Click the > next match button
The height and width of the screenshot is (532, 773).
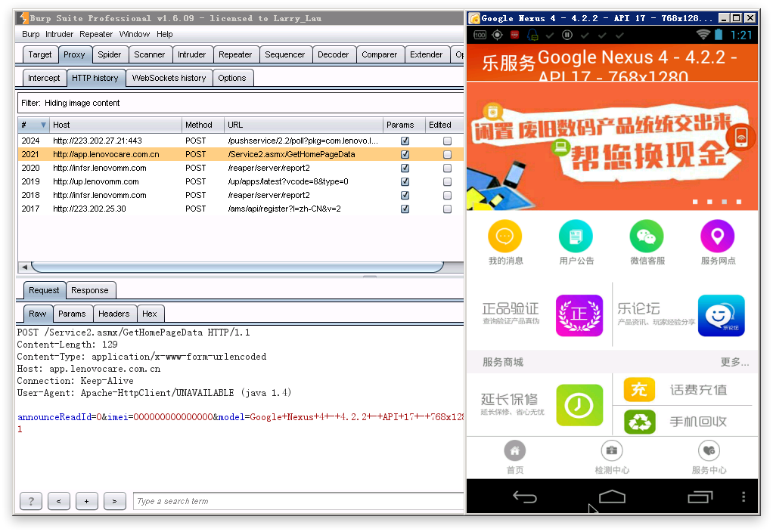pos(115,501)
